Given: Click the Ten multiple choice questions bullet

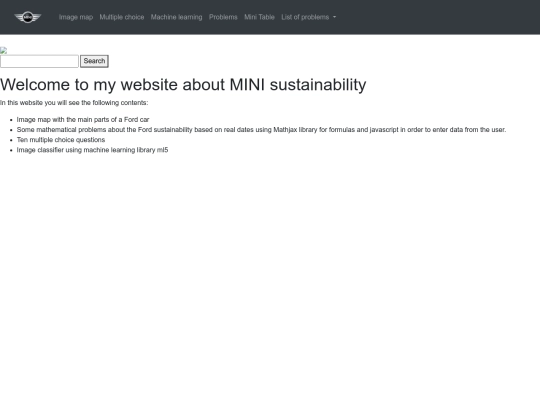Looking at the screenshot, I should [x=61, y=139].
